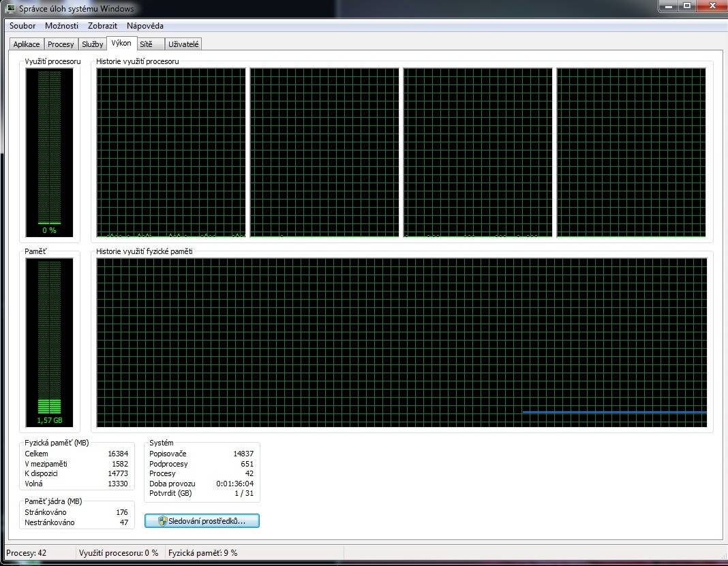Switch to the Služby tab
This screenshot has width=728, height=566.
(93, 44)
